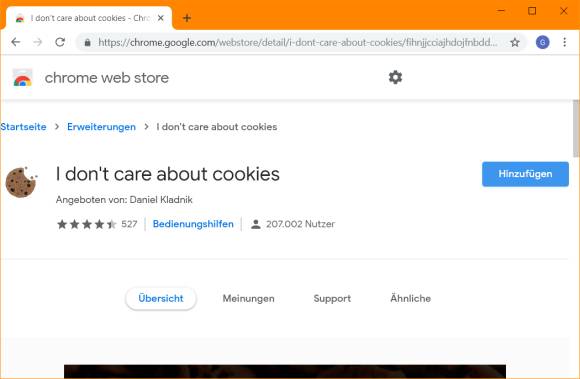Viewport: 580px width, 379px height.
Task: Go to the Erweiterungen breadcrumb link
Action: [x=101, y=127]
